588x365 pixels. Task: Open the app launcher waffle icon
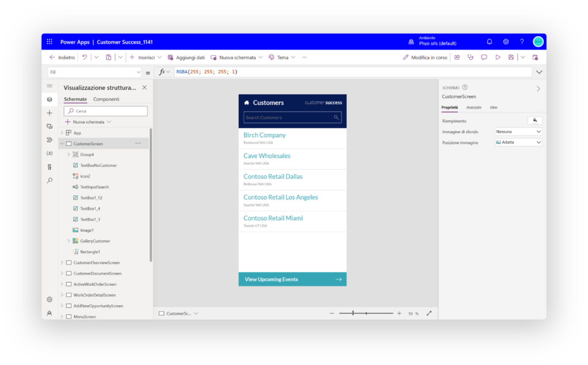pyautogui.click(x=49, y=42)
